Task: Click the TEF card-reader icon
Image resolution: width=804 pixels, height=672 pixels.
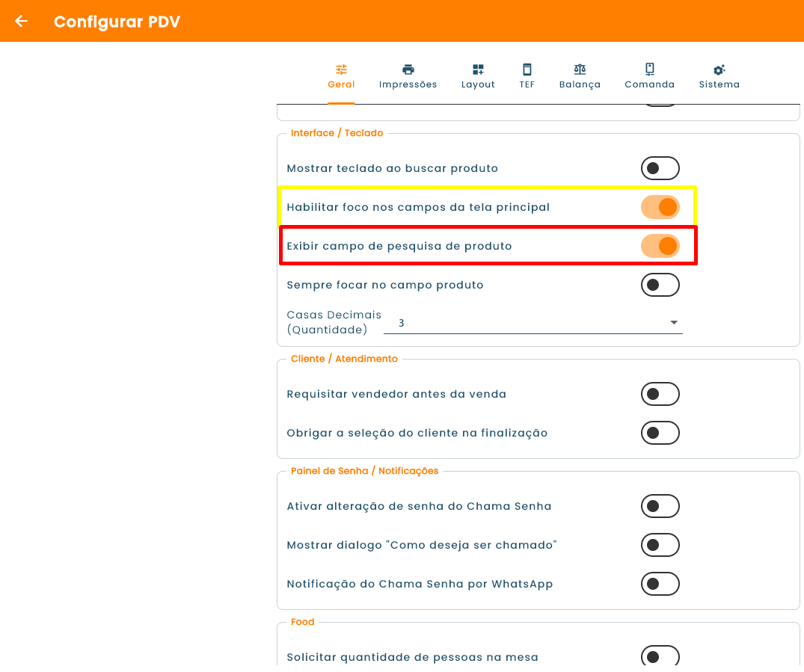Action: pyautogui.click(x=527, y=70)
